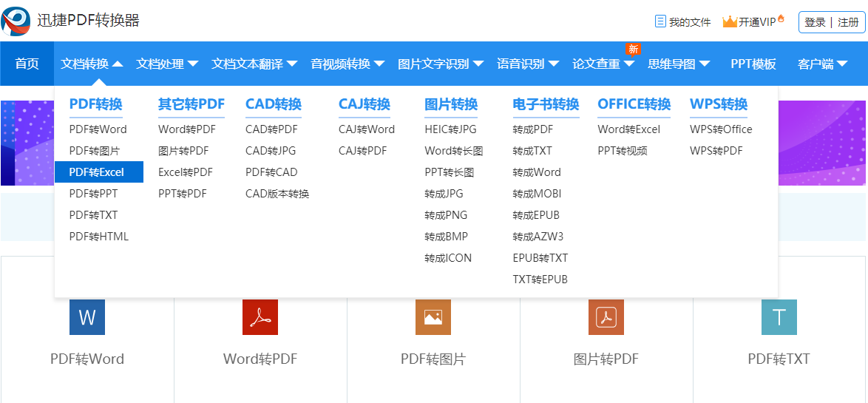The width and height of the screenshot is (868, 403).
Task: Select PPT转长图 menu entry
Action: pyautogui.click(x=450, y=172)
